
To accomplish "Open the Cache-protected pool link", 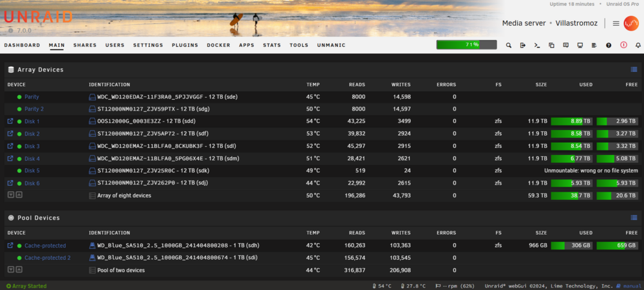I will coord(45,246).
